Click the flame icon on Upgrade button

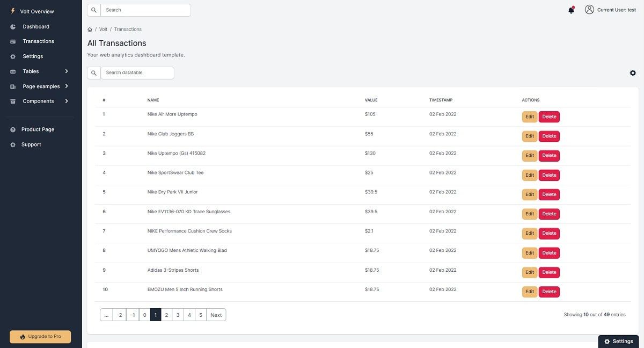click(x=23, y=337)
